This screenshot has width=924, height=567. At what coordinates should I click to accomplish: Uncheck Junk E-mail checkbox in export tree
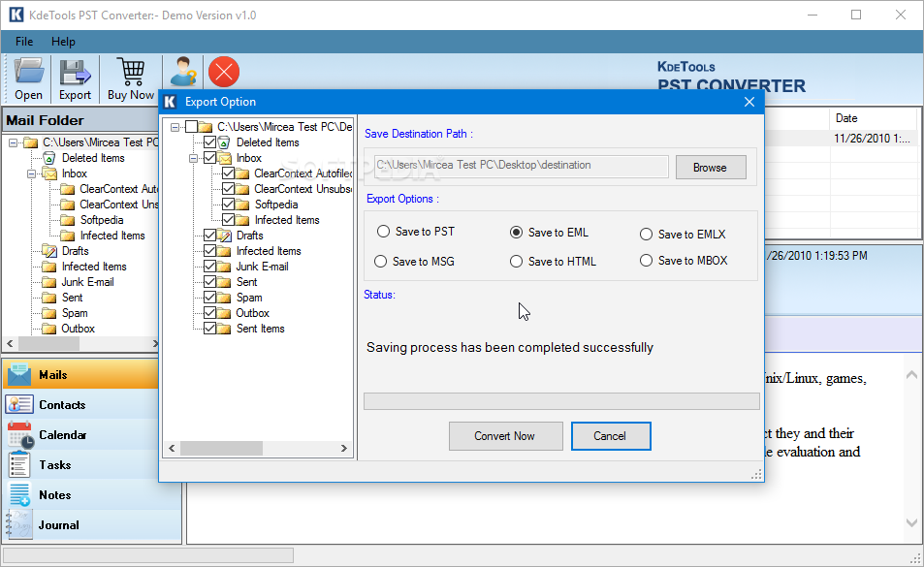(209, 267)
